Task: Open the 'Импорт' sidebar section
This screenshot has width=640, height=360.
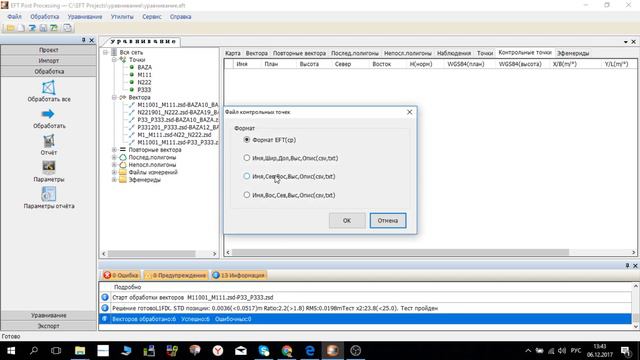Action: tap(49, 60)
